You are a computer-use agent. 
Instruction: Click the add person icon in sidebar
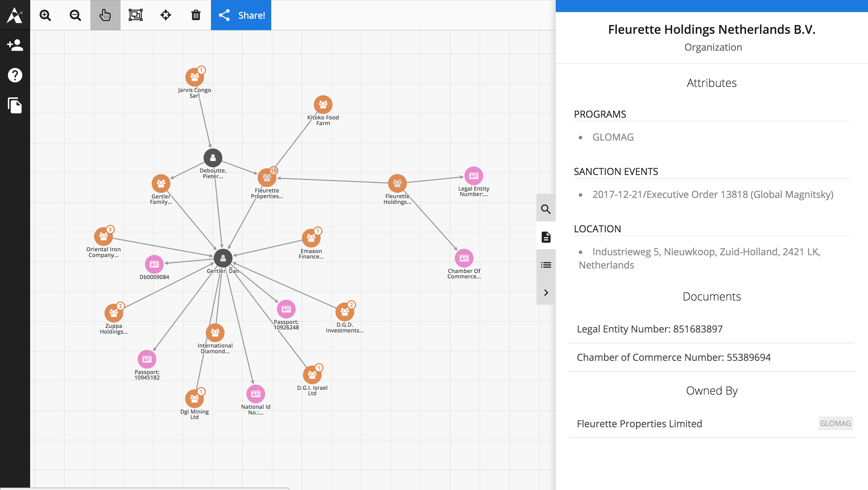15,45
